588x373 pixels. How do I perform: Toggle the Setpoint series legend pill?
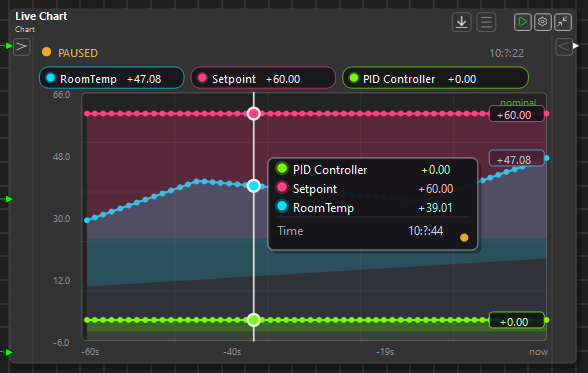pos(263,78)
